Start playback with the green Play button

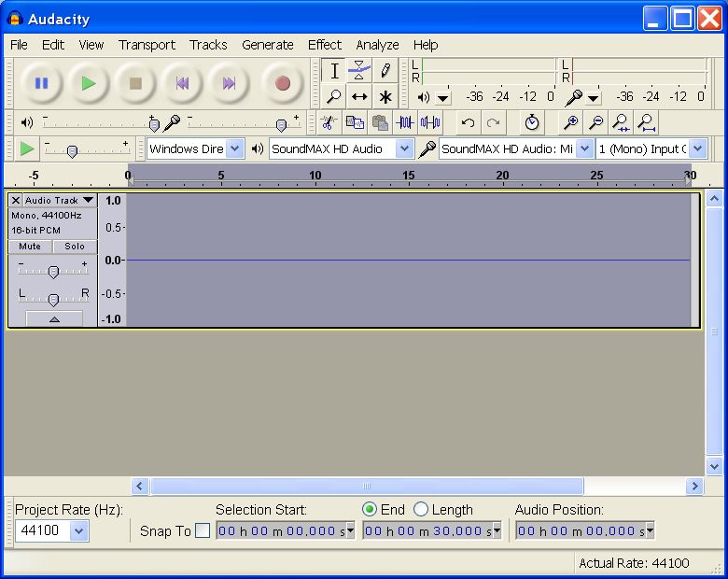(89, 83)
